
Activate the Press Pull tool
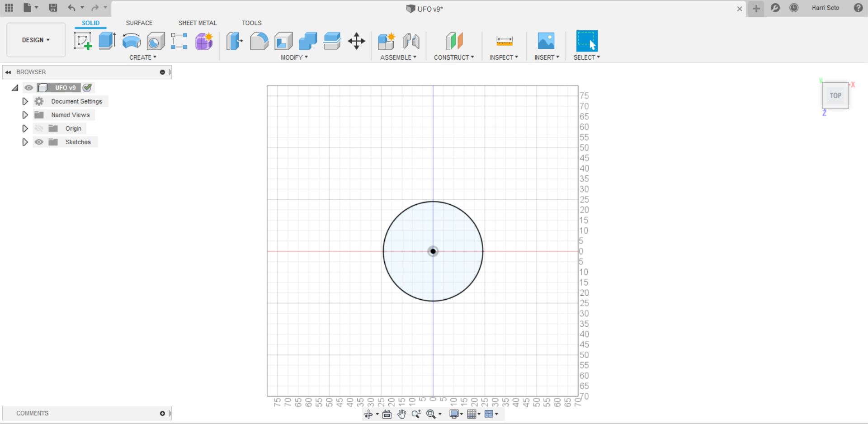[235, 41]
